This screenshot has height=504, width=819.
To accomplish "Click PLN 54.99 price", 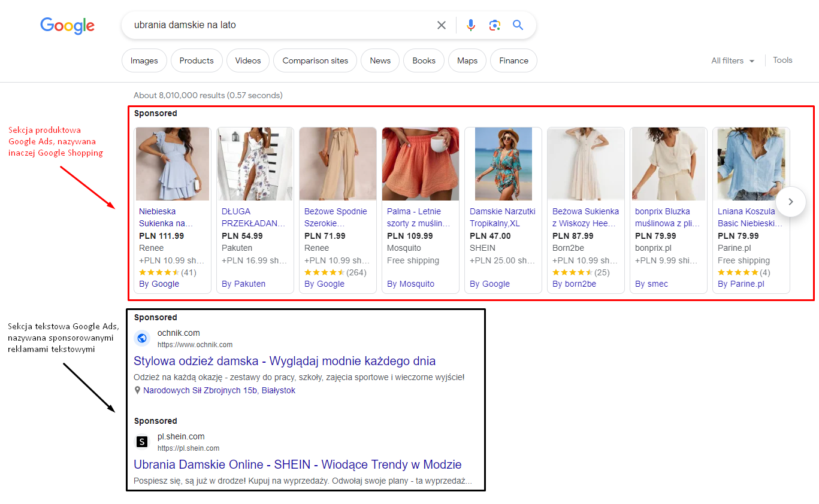I will point(242,236).
